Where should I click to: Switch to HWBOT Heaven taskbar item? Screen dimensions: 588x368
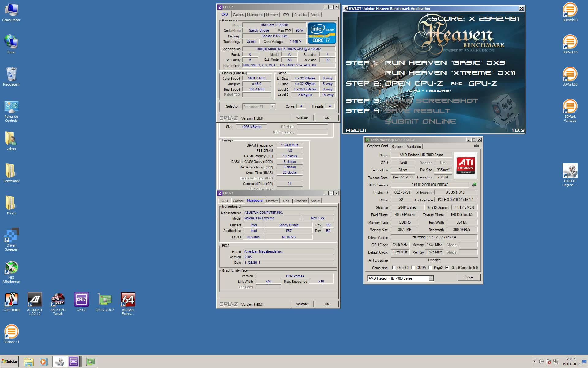click(x=59, y=362)
